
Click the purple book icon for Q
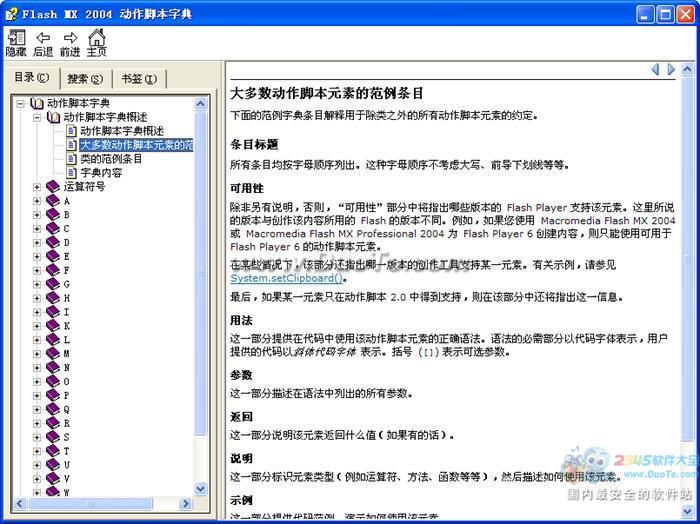tap(53, 409)
